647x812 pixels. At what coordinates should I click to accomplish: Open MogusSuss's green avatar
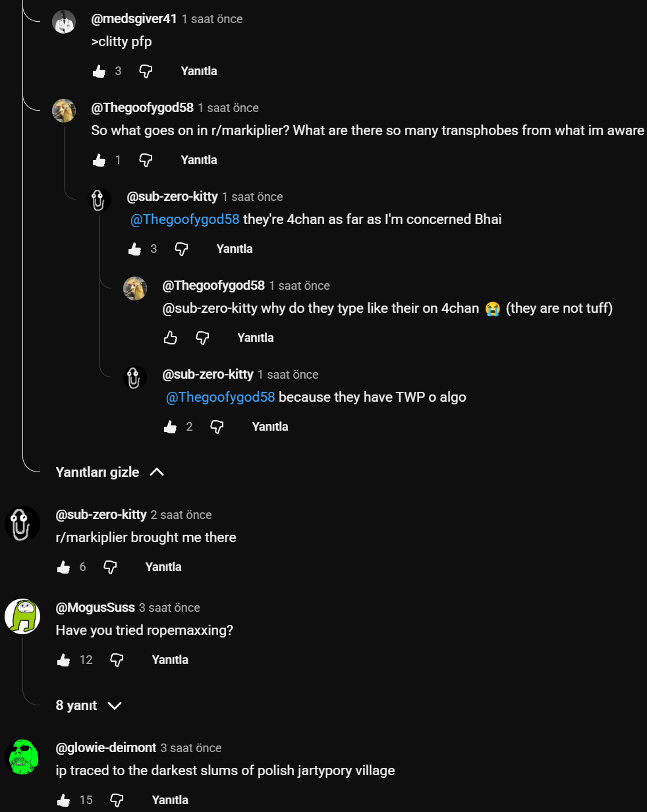22,616
